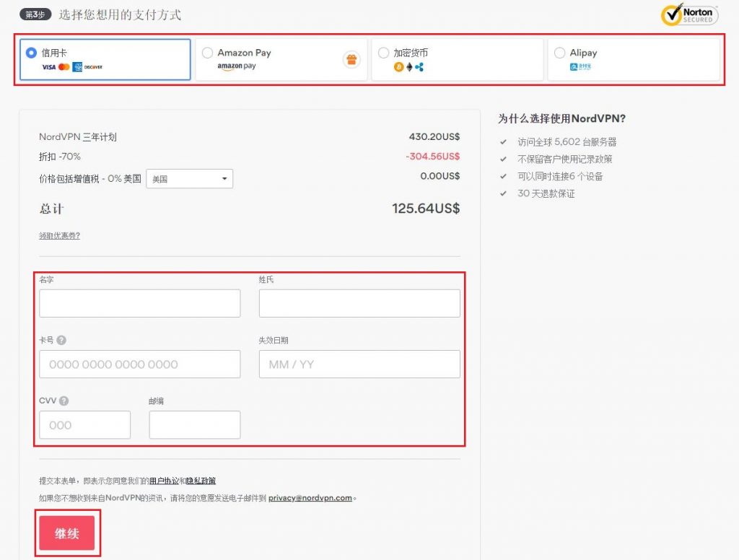Click the 为什么选择使用NordVPN? heading
739x560 pixels.
tap(561, 118)
